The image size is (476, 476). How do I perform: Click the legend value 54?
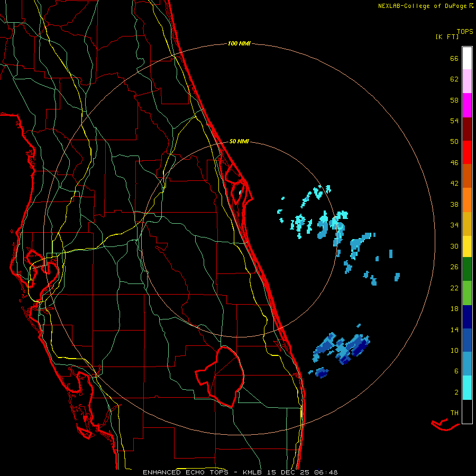(454, 121)
